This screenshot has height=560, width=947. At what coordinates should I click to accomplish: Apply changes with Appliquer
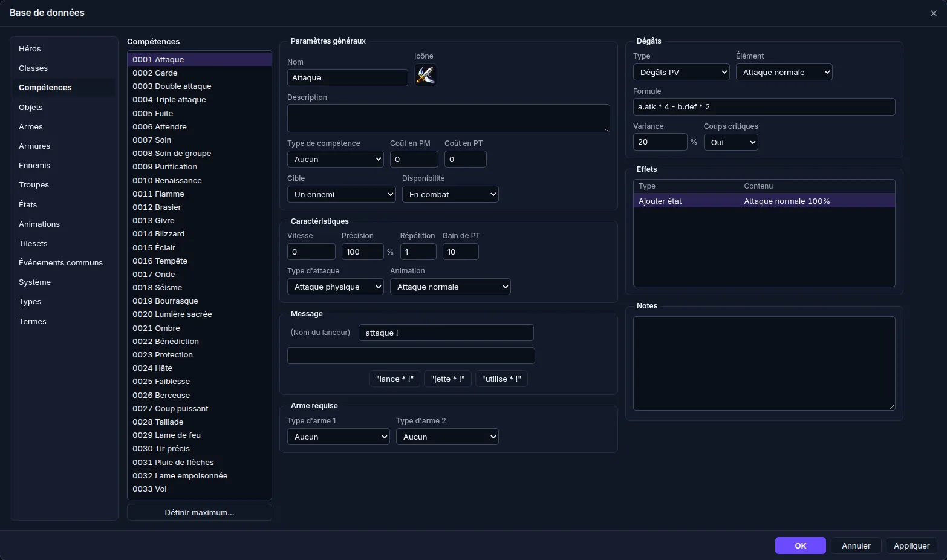912,545
